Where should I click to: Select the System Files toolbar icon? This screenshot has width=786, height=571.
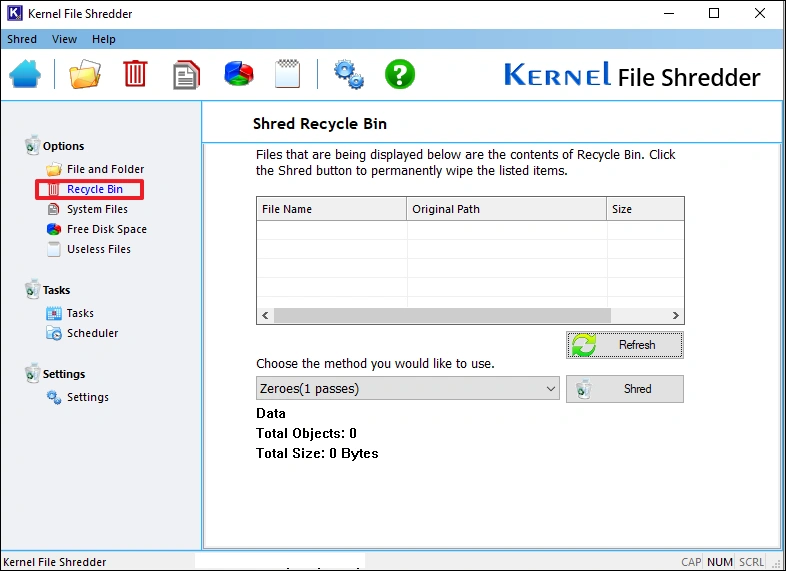186,75
